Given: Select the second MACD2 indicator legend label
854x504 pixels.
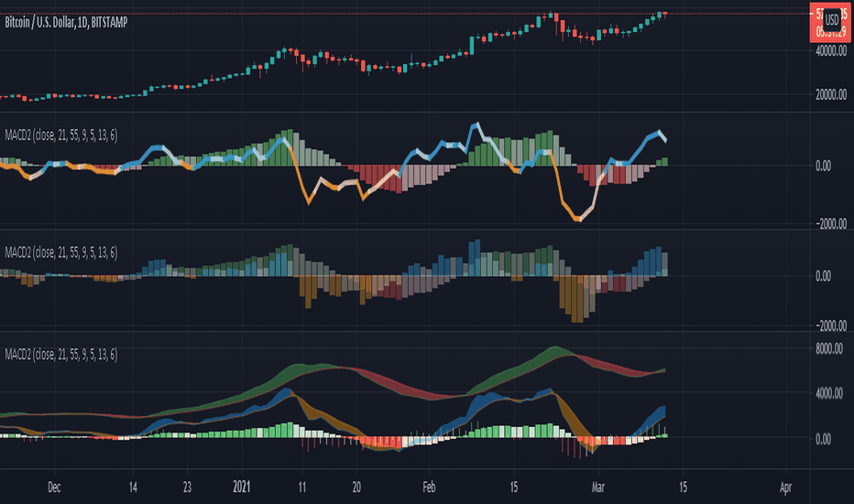Looking at the screenshot, I should coord(61,252).
